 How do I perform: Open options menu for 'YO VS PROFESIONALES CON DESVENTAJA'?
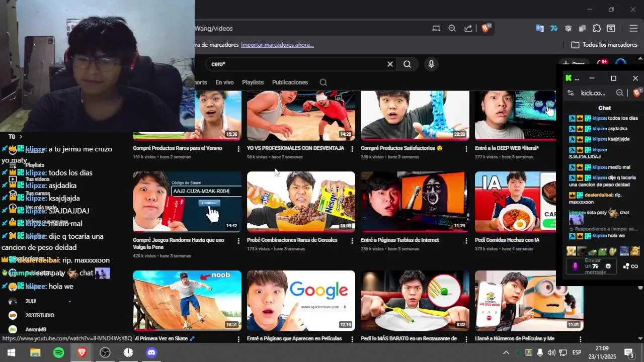pos(352,149)
